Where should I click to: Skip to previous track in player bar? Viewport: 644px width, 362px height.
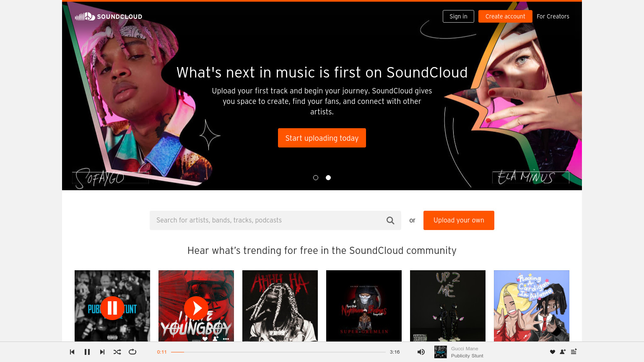(x=72, y=352)
